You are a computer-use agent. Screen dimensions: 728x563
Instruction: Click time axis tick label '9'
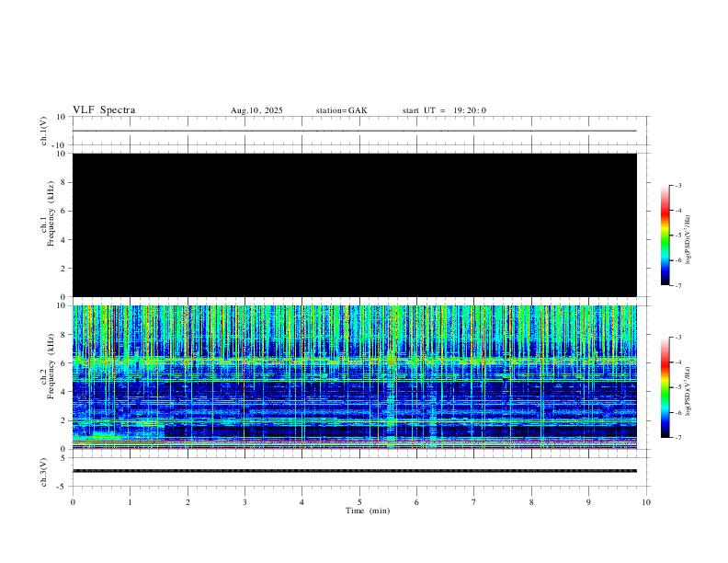coord(588,502)
